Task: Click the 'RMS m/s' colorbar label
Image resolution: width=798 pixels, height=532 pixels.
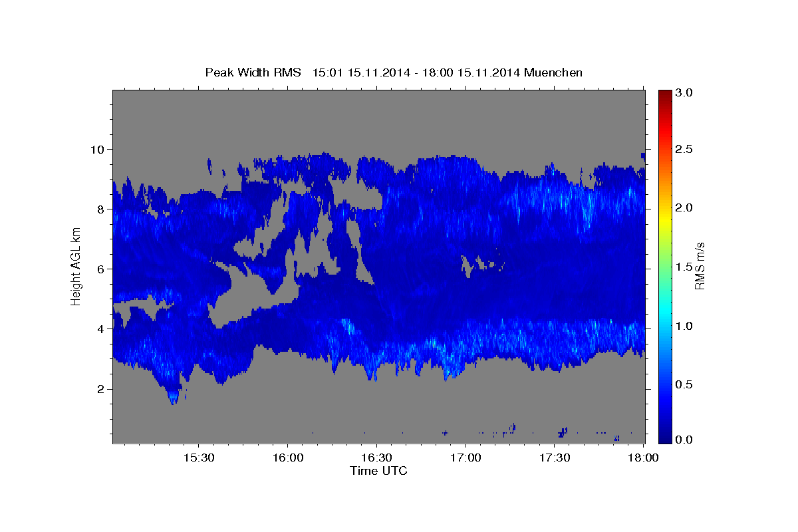Action: tap(700, 266)
